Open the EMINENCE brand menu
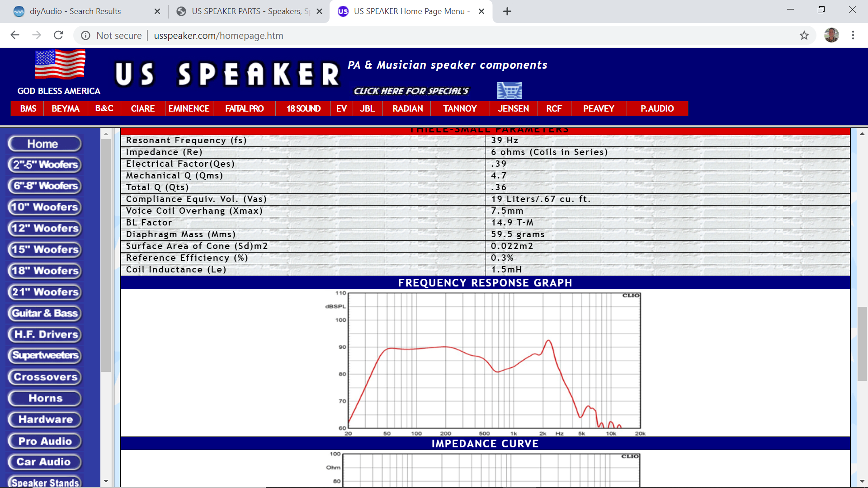This screenshot has height=488, width=868. [189, 108]
